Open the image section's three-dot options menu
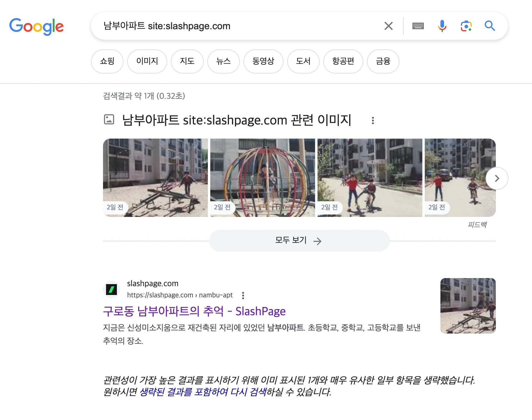Screen dimensions: 532x420 (373, 121)
